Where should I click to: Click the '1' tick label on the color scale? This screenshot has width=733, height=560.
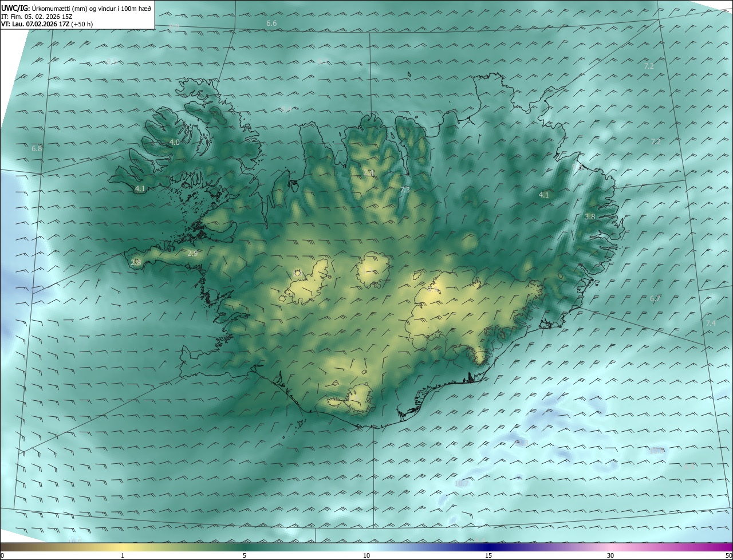point(123,555)
